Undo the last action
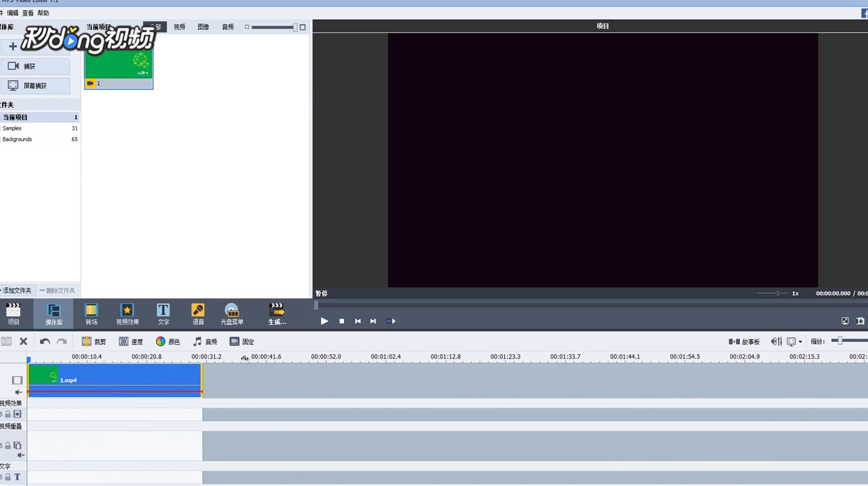This screenshot has height=486, width=868. [x=44, y=341]
